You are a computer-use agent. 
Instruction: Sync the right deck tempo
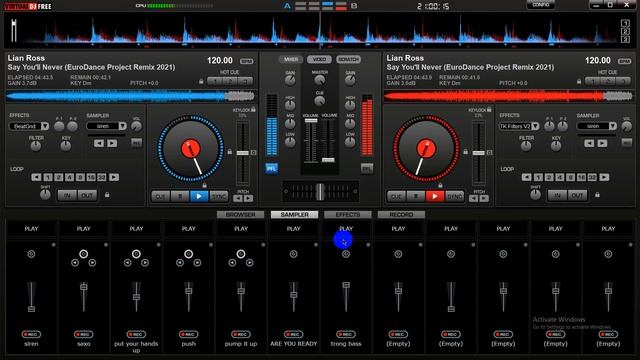(x=454, y=196)
